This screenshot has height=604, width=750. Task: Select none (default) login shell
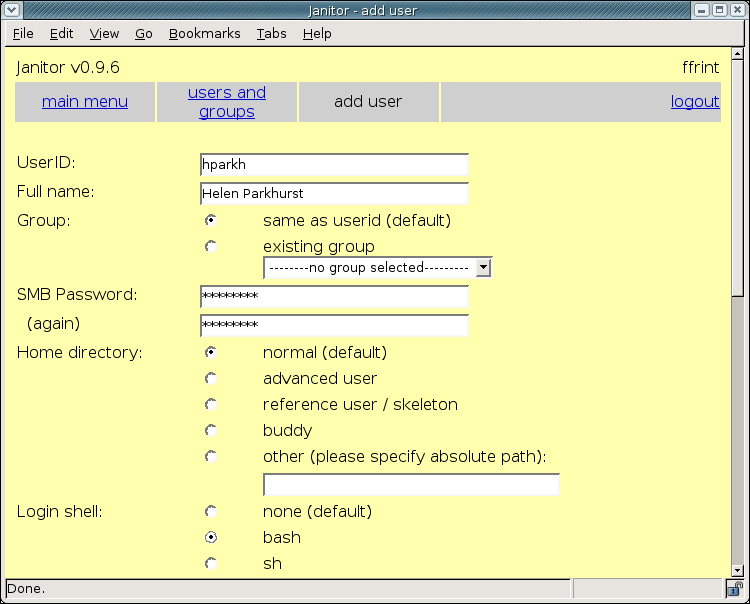210,512
